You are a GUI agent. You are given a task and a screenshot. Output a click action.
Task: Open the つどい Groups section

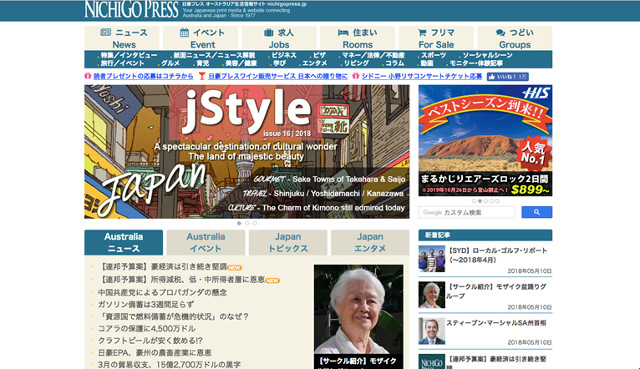click(x=515, y=38)
